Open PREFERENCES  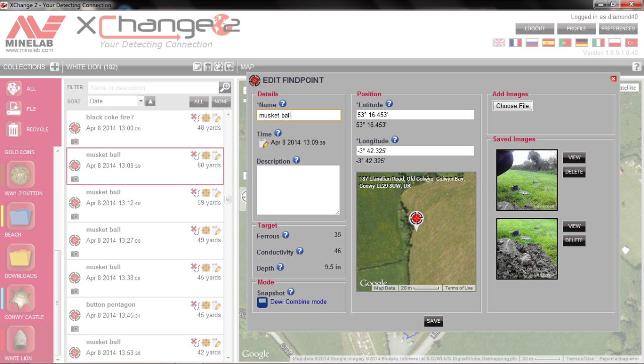(618, 29)
